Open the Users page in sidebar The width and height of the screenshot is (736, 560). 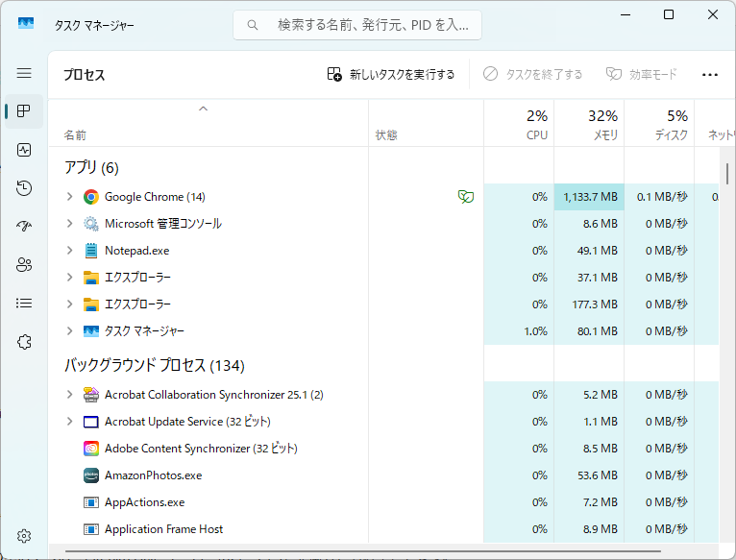click(x=24, y=265)
